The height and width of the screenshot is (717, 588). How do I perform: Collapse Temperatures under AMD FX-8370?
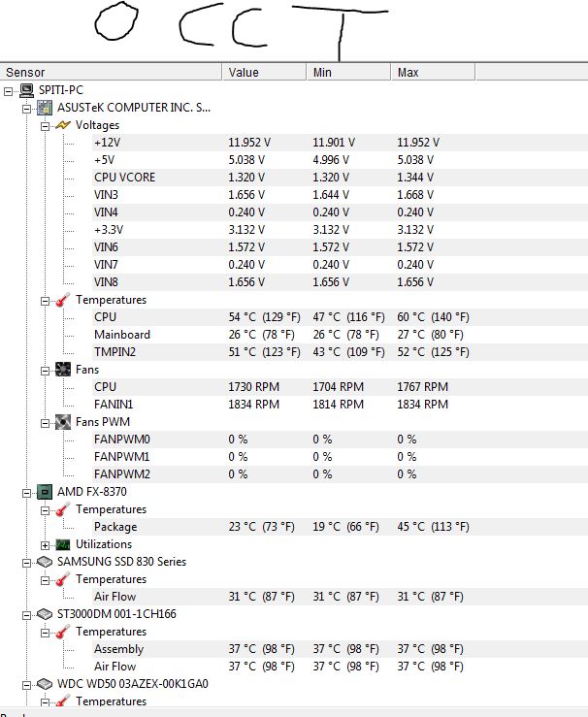(46, 510)
